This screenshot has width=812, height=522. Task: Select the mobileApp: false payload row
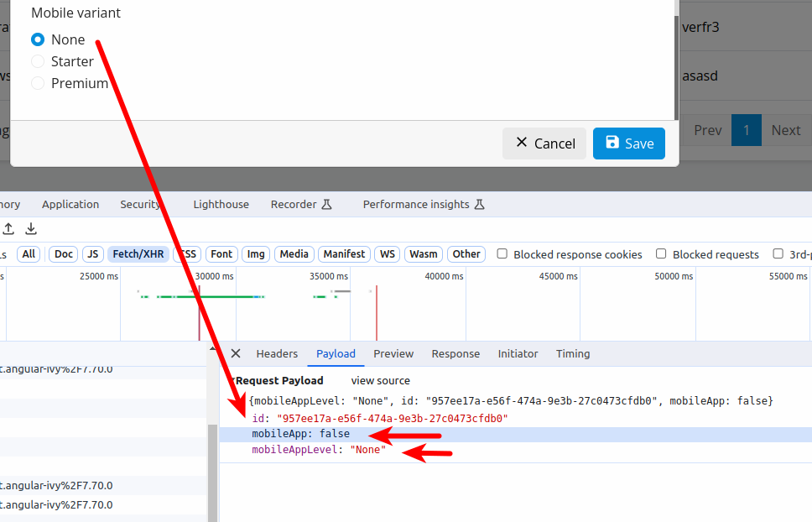tap(300, 434)
